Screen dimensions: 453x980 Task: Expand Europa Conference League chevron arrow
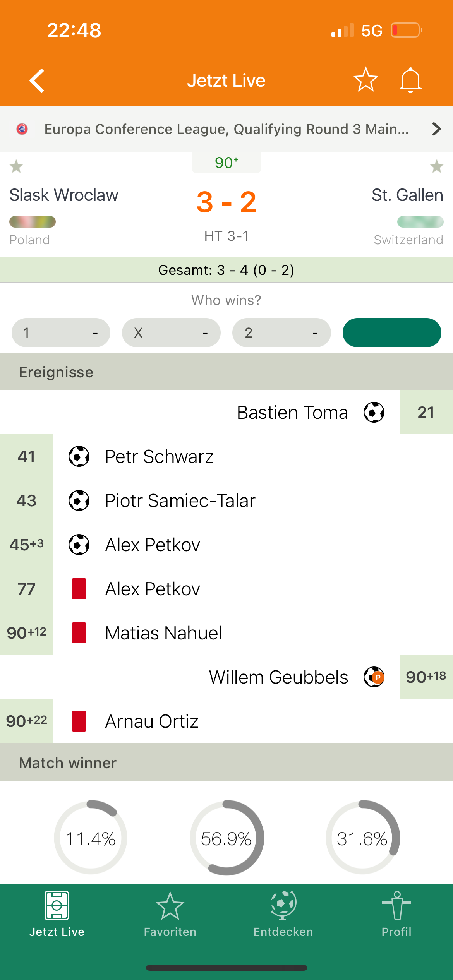[436, 129]
